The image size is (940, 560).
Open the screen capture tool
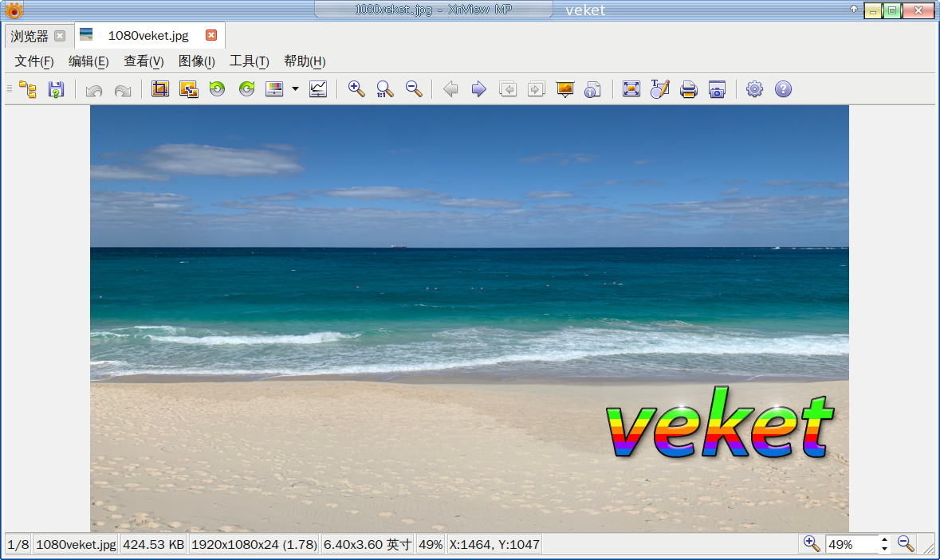point(717,89)
